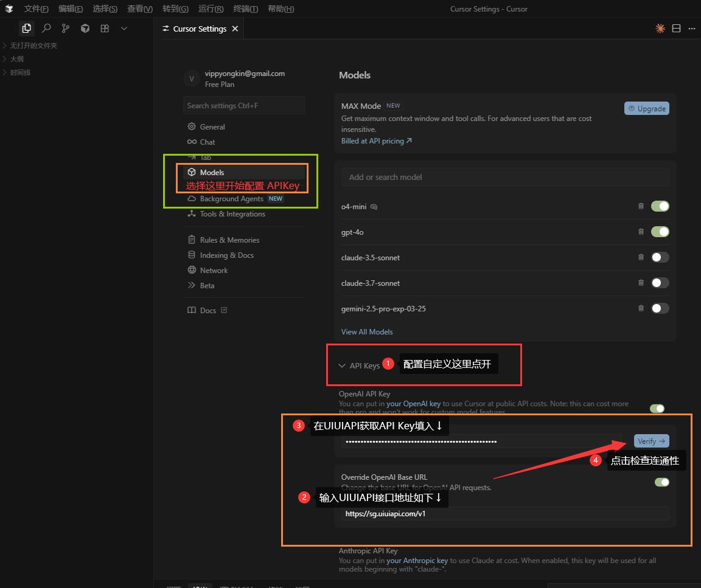Open the 帮助(H) menu

[281, 9]
